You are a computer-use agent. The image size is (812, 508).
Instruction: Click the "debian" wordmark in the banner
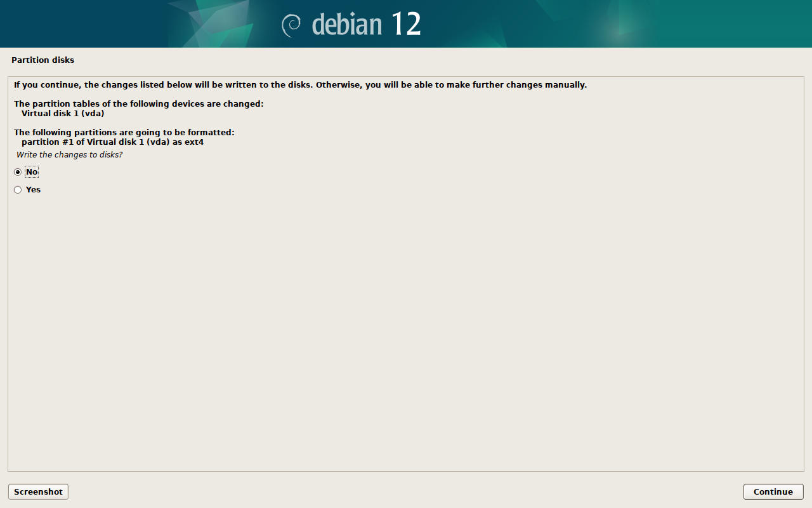click(347, 24)
